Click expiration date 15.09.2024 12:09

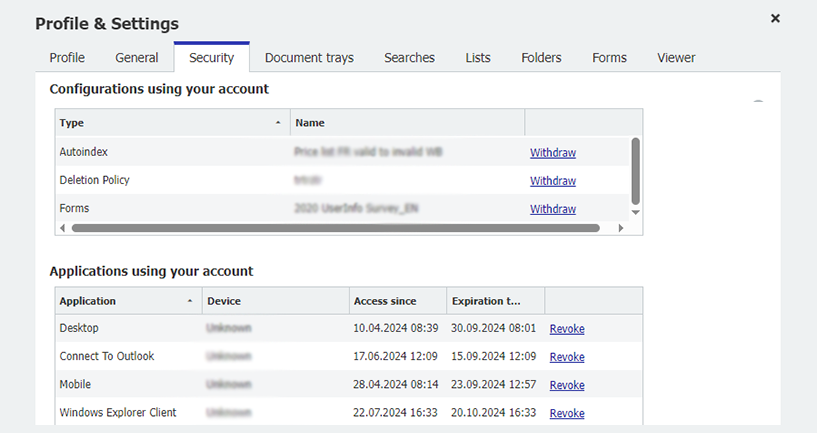click(493, 356)
